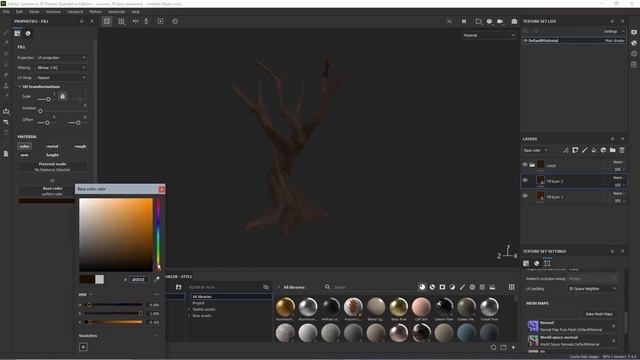Screen dimensions: 640x360
Task: Open the File menu
Action: [x=6, y=12]
